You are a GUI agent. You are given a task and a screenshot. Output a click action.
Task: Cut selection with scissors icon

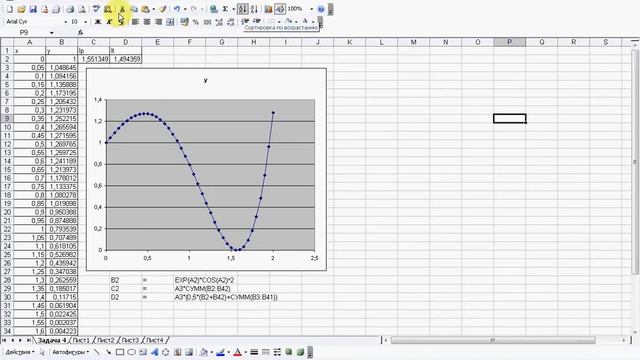tap(122, 9)
